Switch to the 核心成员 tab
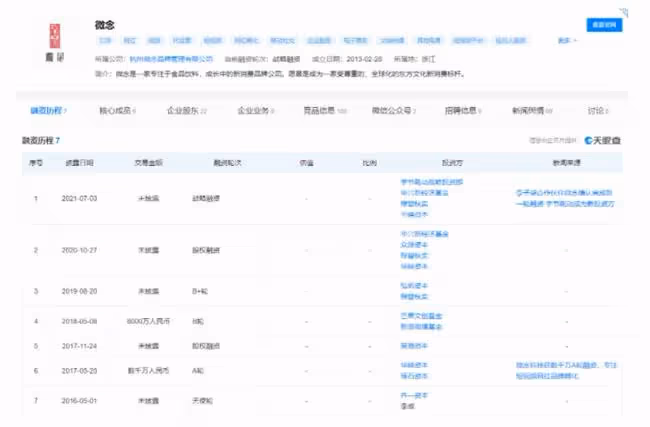Viewport: 650px width, 427px height. 117,110
